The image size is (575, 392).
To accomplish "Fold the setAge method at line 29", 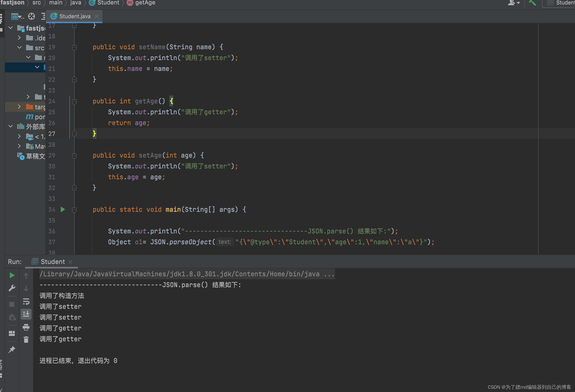I will pyautogui.click(x=74, y=155).
